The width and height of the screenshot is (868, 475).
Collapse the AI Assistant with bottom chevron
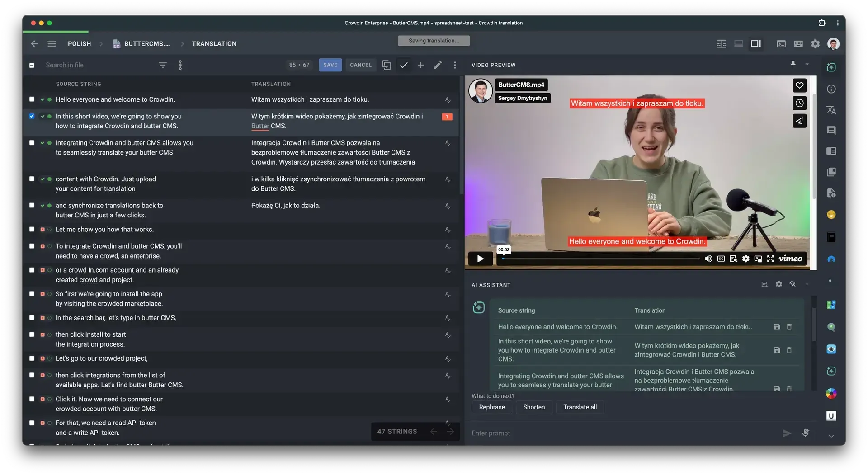[831, 436]
